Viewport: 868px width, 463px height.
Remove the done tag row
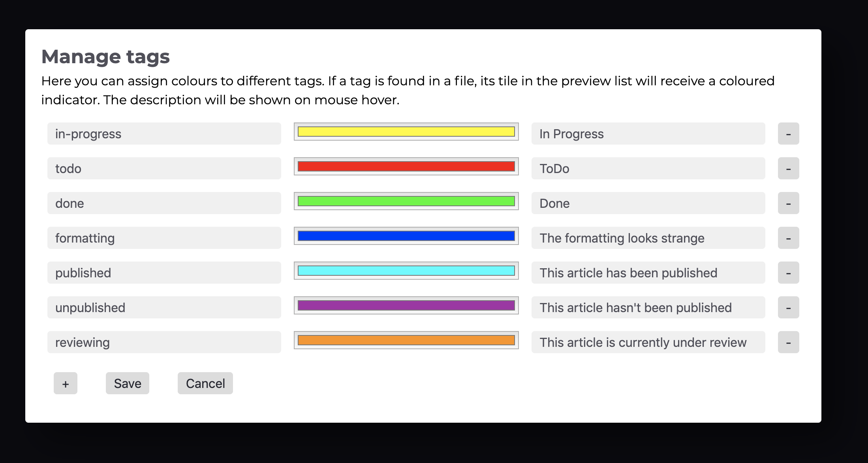click(788, 203)
